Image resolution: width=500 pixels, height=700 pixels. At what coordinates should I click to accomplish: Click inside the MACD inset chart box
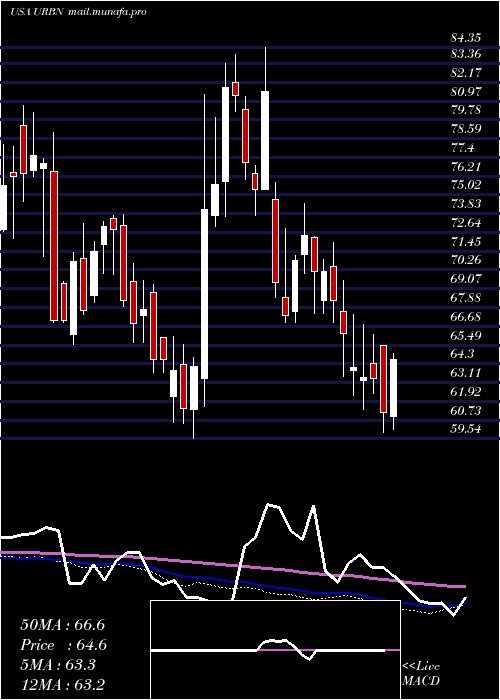coord(275,650)
